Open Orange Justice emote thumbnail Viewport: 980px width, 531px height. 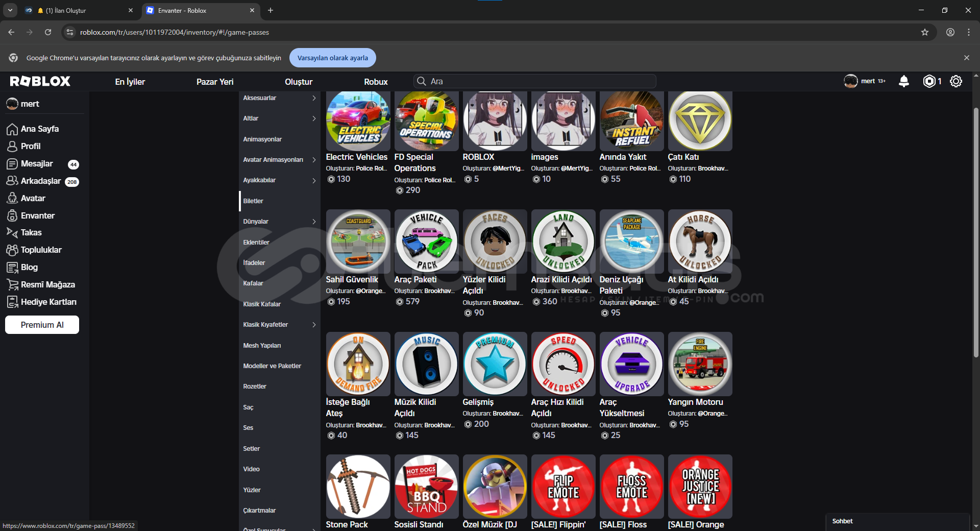click(700, 487)
